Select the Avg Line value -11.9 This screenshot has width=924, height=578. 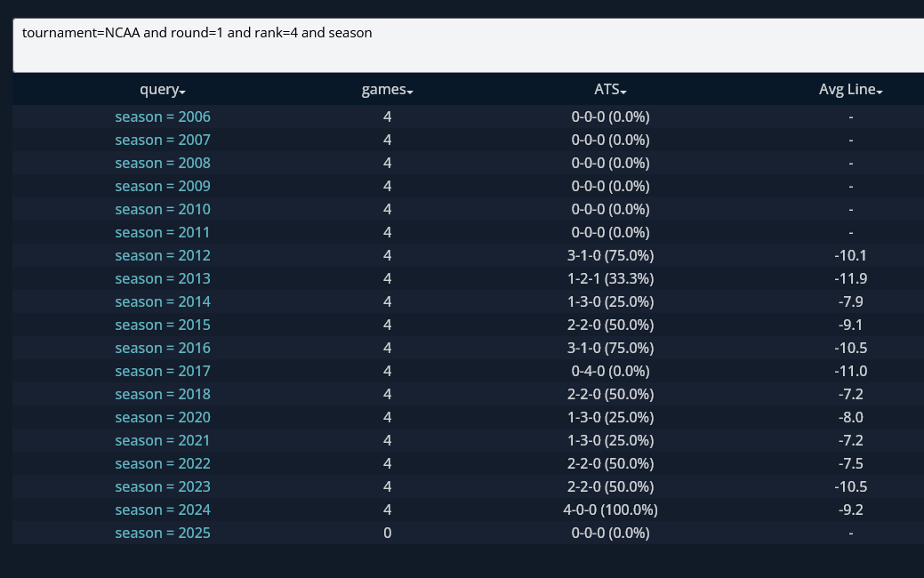coord(851,278)
